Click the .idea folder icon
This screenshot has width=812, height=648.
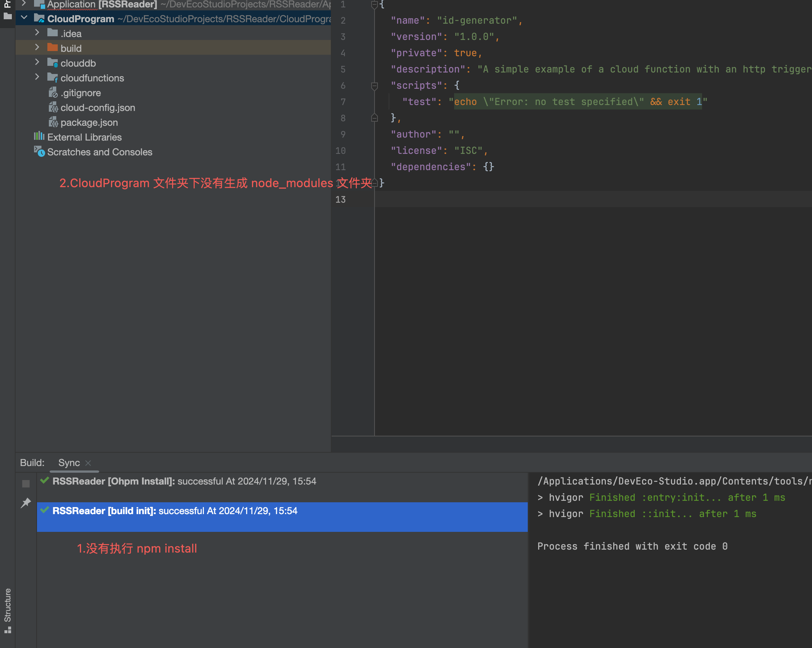pos(52,33)
